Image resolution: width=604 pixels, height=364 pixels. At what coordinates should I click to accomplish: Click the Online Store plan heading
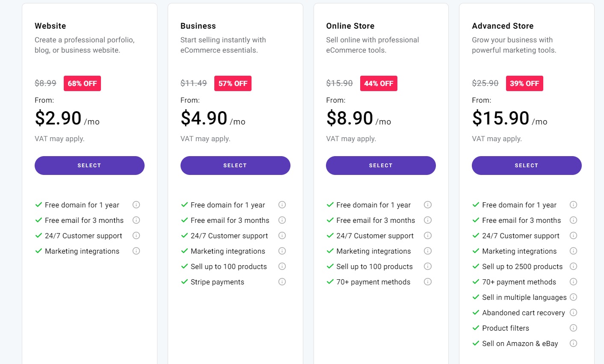[x=350, y=26]
